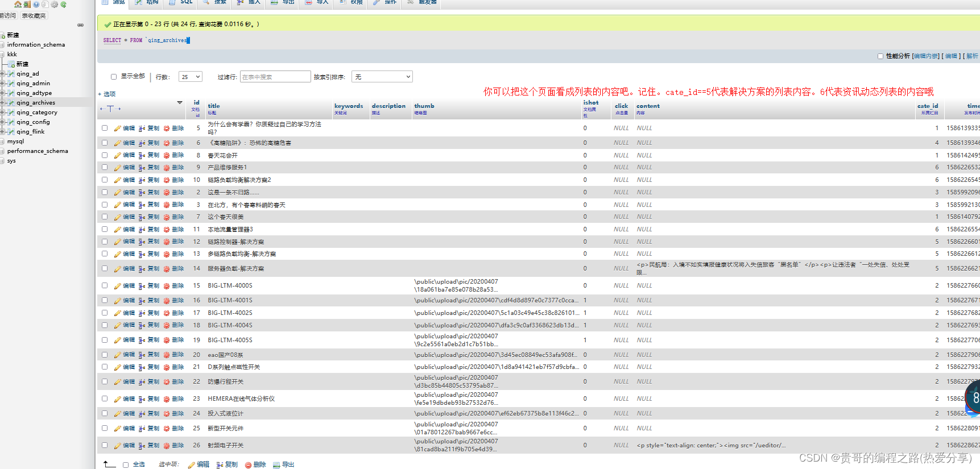Image resolution: width=980 pixels, height=469 pixels.
Task: Click delete icon for BIG-LTM-4002S row
Action: [x=167, y=313]
